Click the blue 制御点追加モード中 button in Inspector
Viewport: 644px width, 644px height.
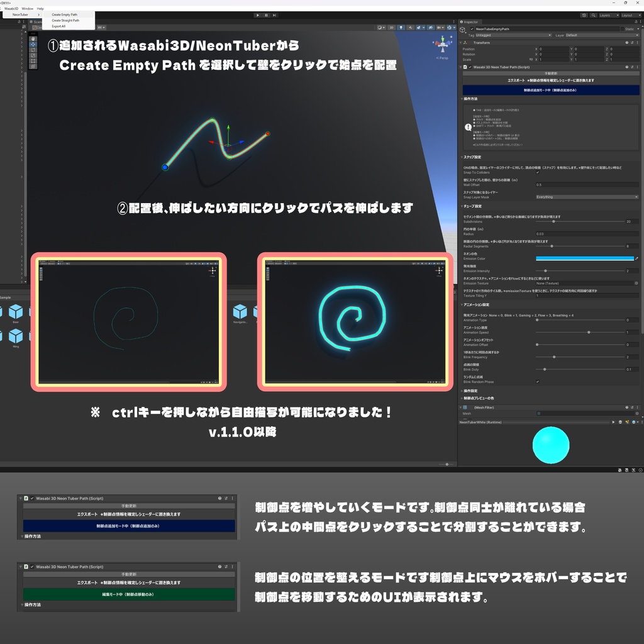pyautogui.click(x=551, y=90)
